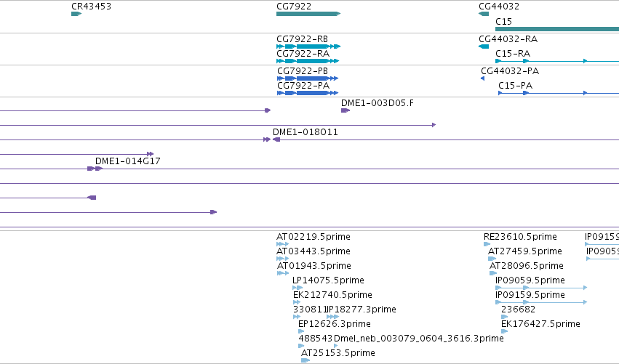Viewport: 619px width, 364px height.
Task: Open the AT27459.5prime EST label
Action: (525, 251)
